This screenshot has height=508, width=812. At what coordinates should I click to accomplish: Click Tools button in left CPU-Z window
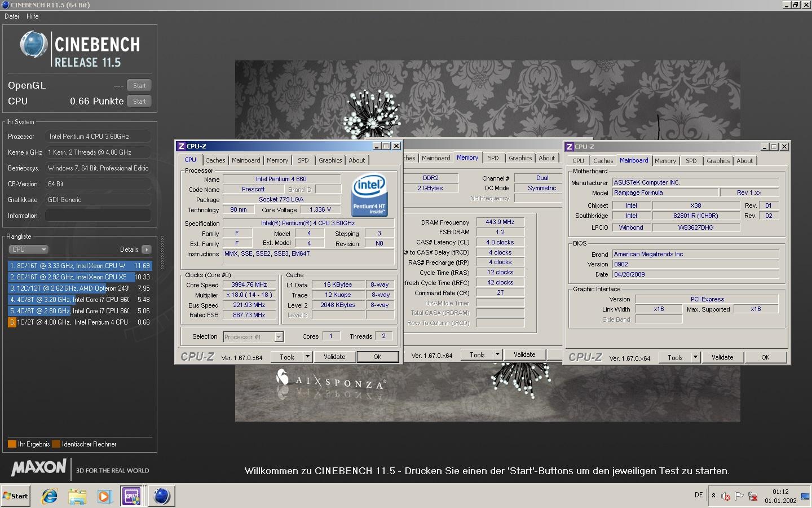point(287,357)
